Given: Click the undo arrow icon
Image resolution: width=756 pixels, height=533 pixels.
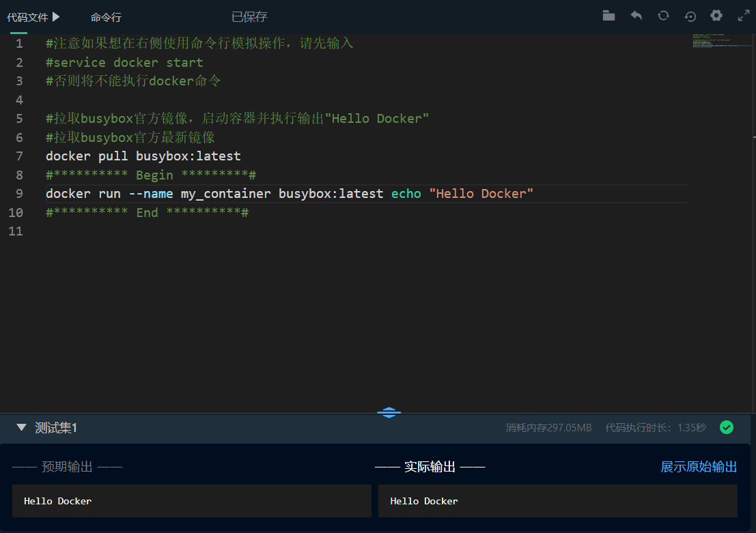Looking at the screenshot, I should point(636,14).
